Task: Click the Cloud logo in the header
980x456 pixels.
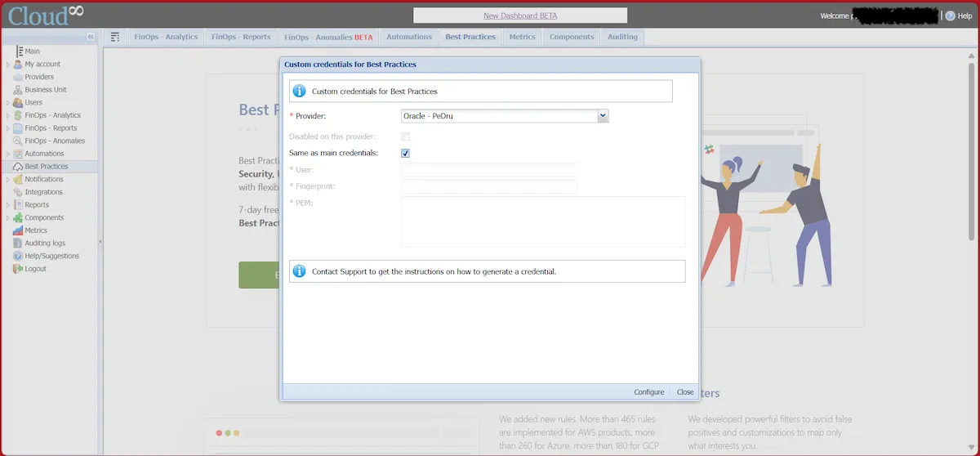Action: click(47, 14)
